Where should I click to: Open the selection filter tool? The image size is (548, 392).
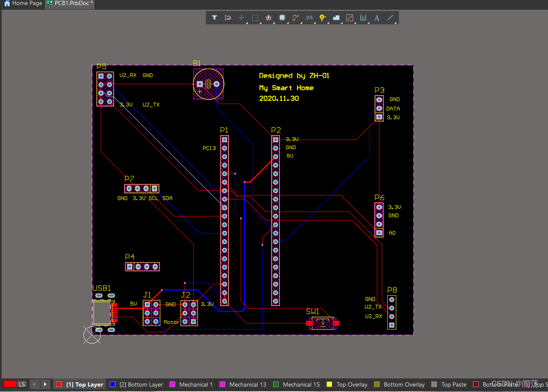click(214, 18)
